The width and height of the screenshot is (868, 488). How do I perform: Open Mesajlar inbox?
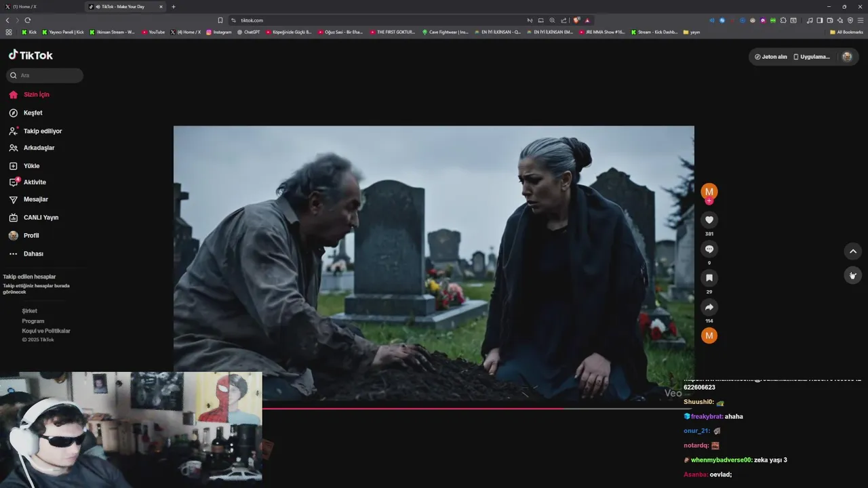coord(28,199)
